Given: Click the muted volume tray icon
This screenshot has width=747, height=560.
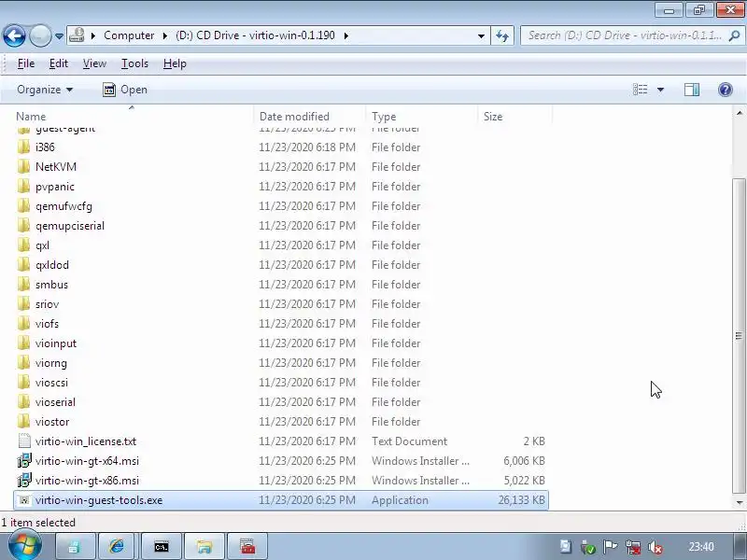Looking at the screenshot, I should [655, 547].
